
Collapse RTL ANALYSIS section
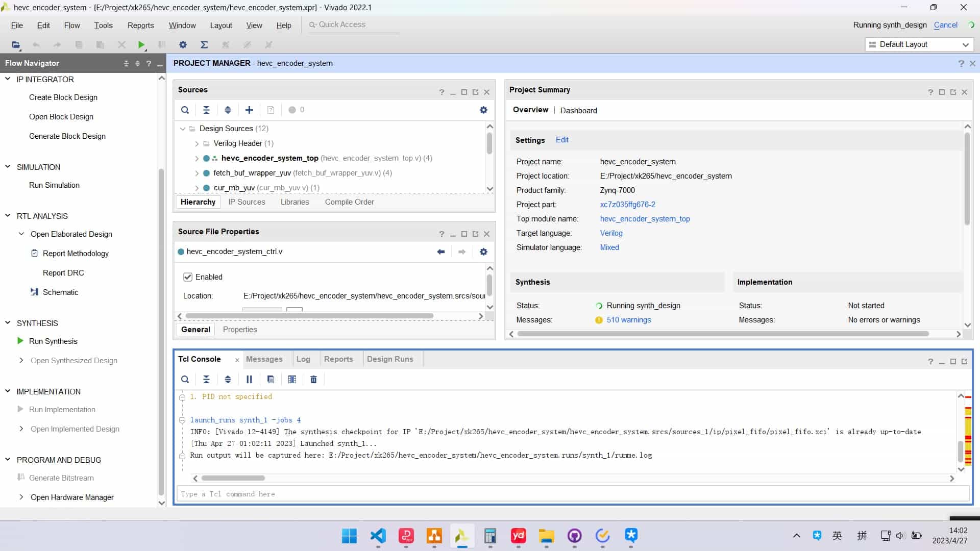point(8,216)
